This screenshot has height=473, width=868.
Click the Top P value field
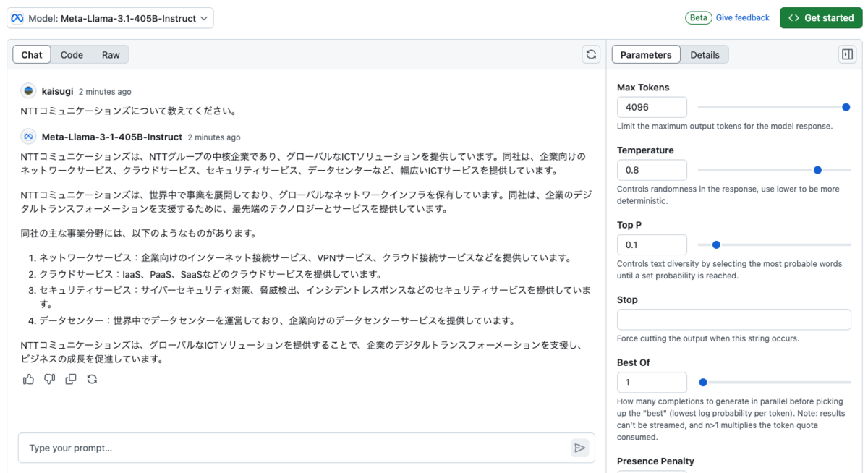[x=652, y=244]
